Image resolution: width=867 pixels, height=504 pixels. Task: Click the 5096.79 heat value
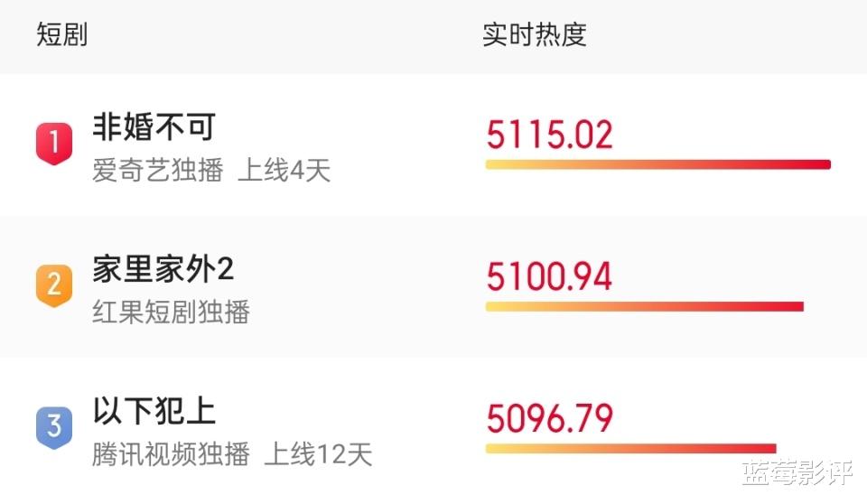[549, 418]
